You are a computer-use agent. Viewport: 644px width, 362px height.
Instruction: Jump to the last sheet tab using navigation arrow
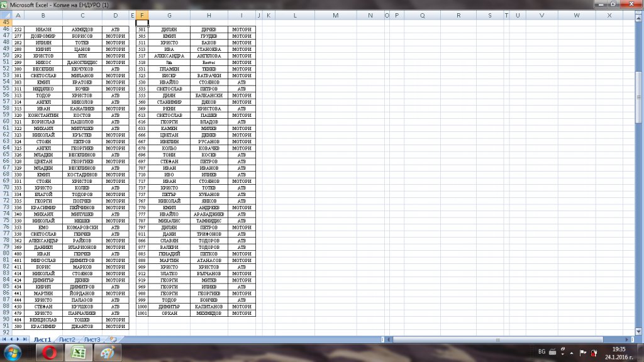(x=25, y=339)
